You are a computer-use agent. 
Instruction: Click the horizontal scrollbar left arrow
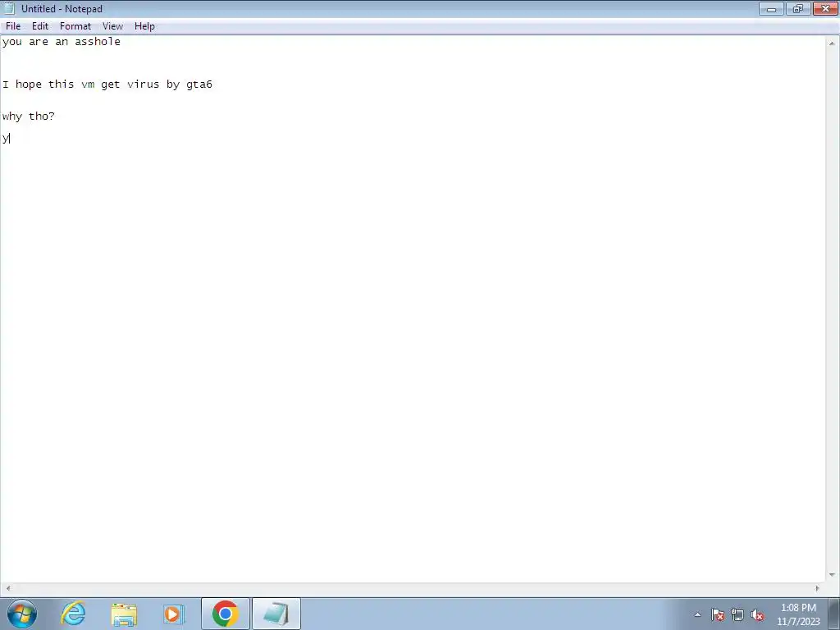coord(7,588)
